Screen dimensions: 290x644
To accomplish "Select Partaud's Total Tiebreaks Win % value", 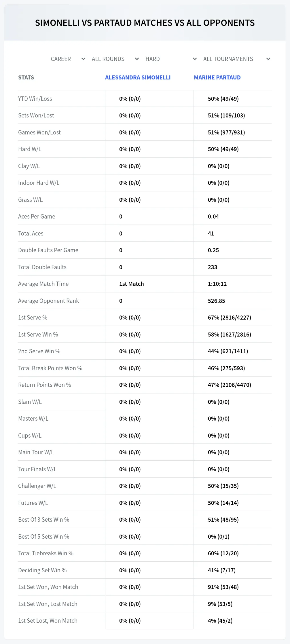I will 223,553.
